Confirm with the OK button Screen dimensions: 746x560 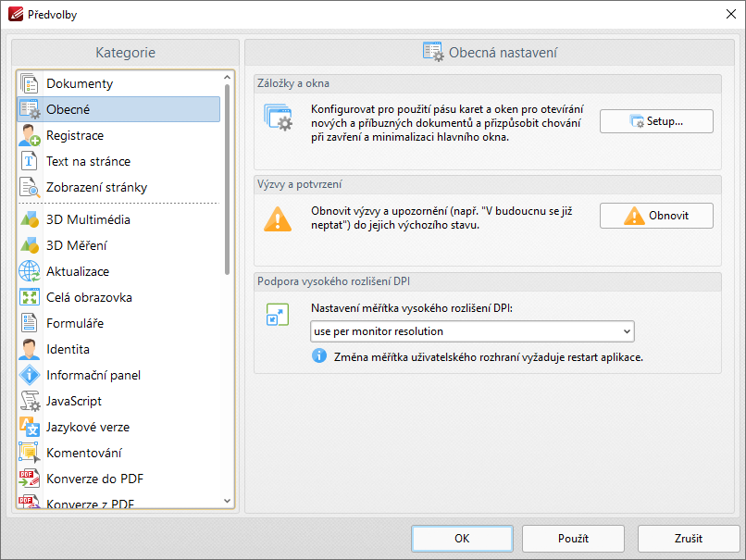pyautogui.click(x=462, y=539)
